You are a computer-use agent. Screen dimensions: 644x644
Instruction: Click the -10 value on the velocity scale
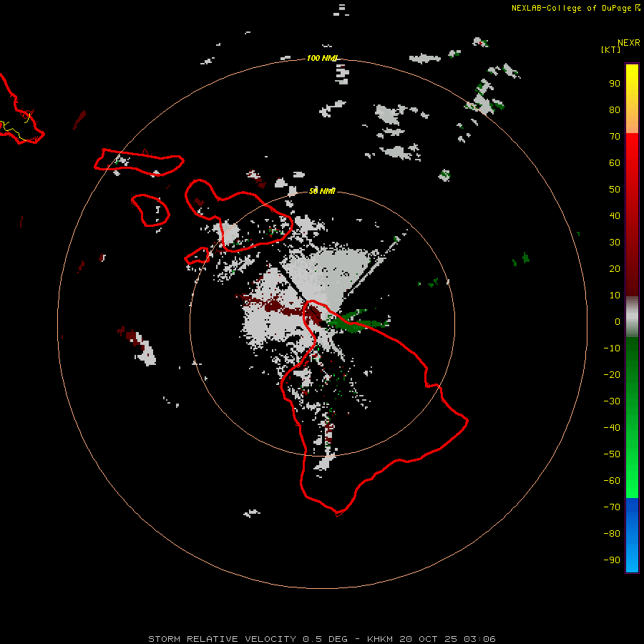[612, 348]
